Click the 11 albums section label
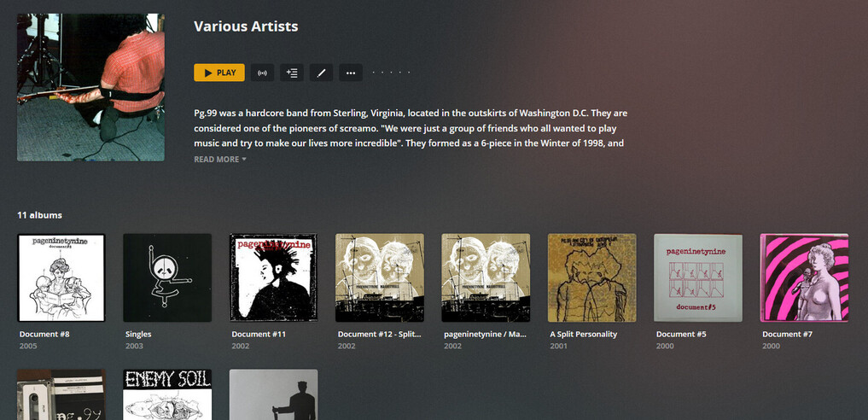868x420 pixels. tap(39, 215)
